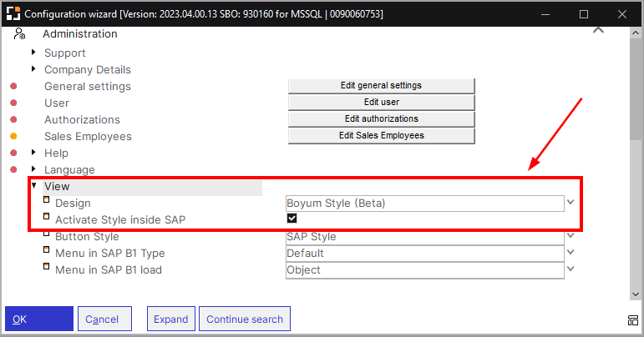Click the scrollbar up arrow
The width and height of the screenshot is (644, 337).
(x=636, y=33)
